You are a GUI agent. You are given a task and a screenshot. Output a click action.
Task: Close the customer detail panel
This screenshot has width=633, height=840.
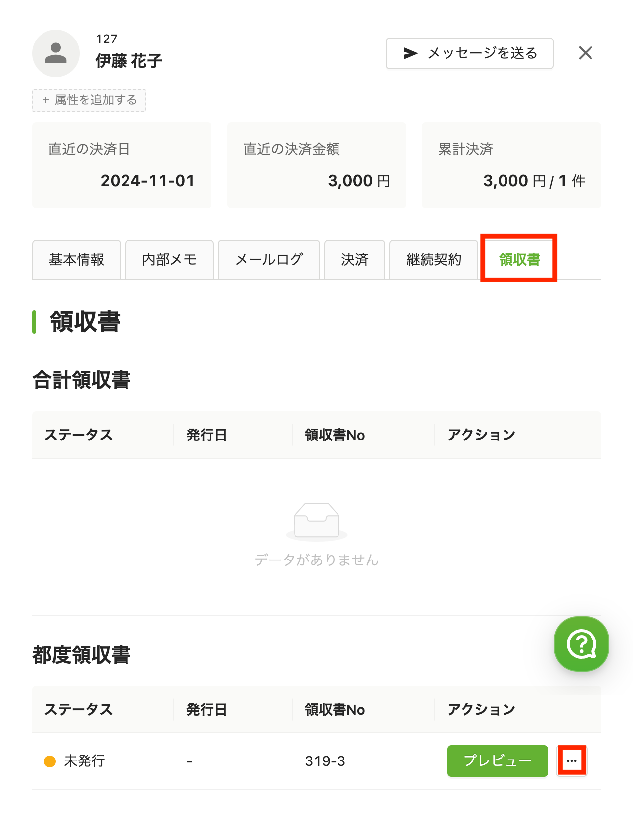[x=586, y=53]
